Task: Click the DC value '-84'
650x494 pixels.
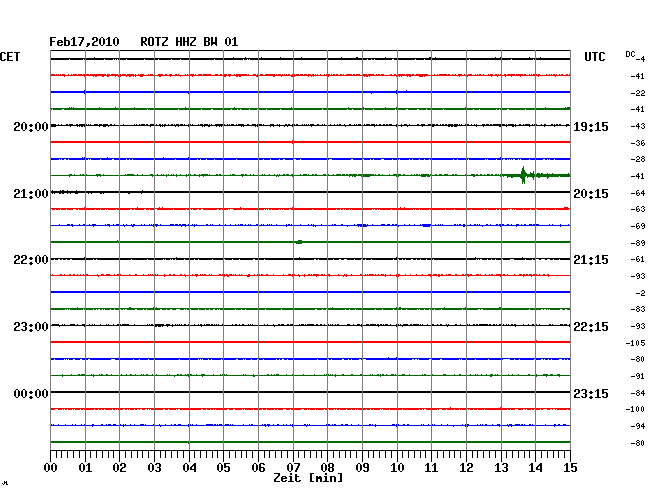Action: [638, 393]
